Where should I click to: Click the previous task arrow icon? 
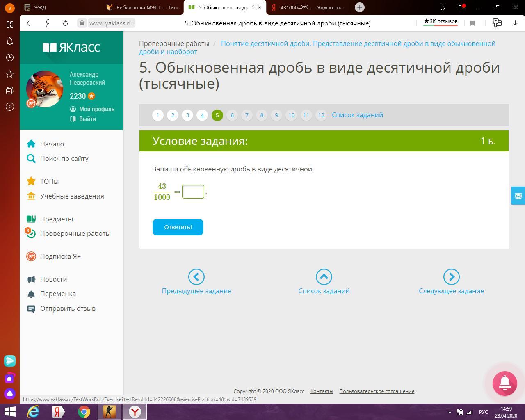196,277
